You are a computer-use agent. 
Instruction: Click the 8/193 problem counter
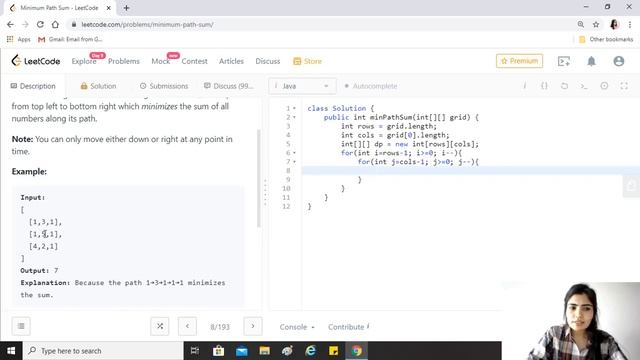coord(220,327)
